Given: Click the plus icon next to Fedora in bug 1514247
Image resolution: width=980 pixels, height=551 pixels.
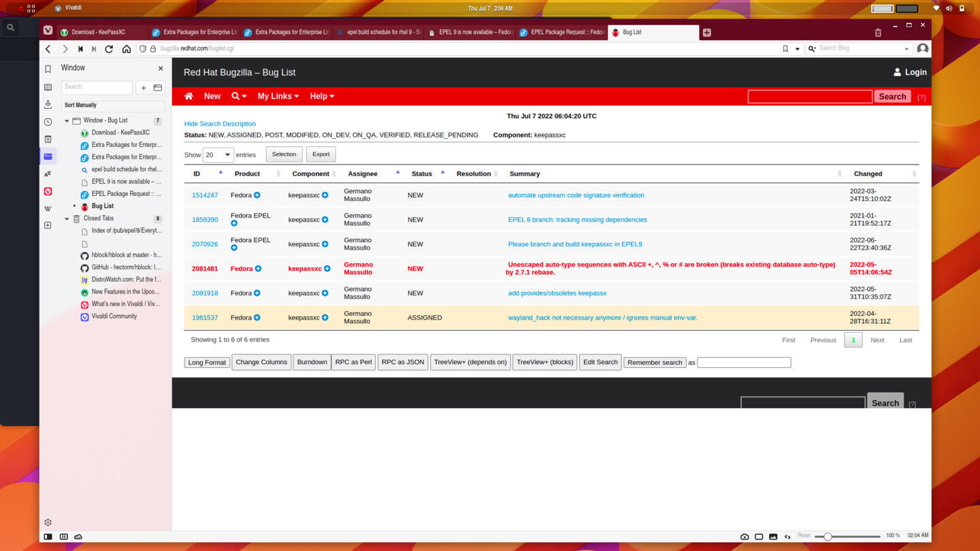Looking at the screenshot, I should [x=257, y=195].
